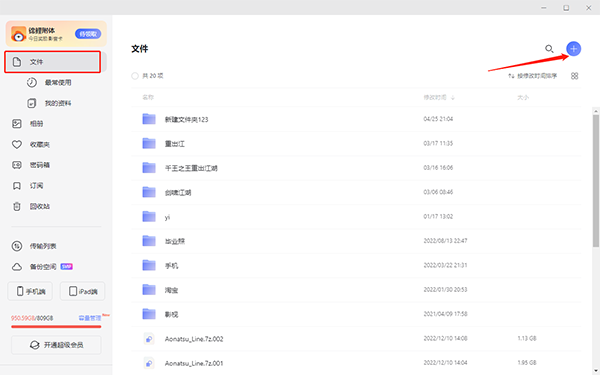The width and height of the screenshot is (600, 375).
Task: Toggle the 修改时间 column sort arrow
Action: tap(453, 98)
